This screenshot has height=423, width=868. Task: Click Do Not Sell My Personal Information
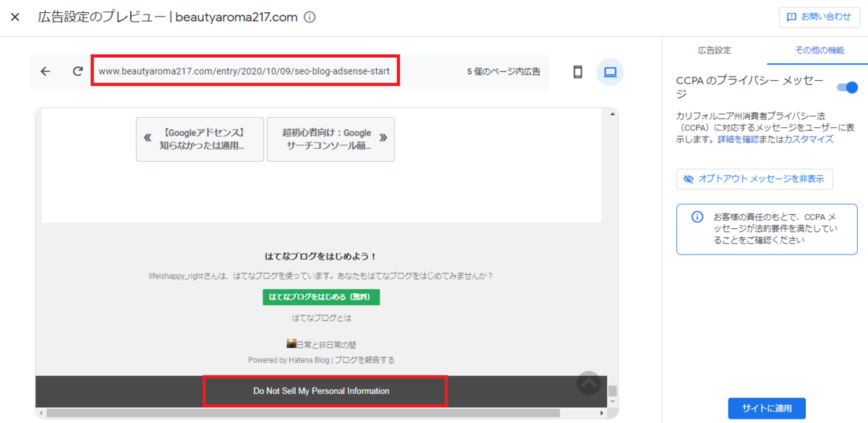point(321,390)
